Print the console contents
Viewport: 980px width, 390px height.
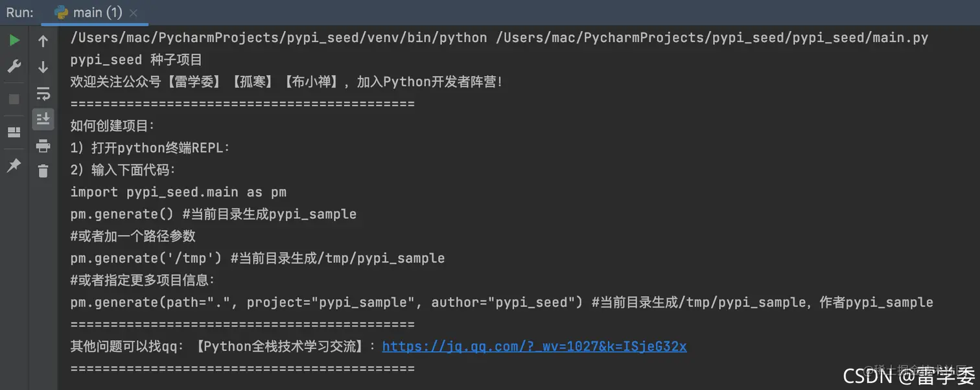click(43, 145)
